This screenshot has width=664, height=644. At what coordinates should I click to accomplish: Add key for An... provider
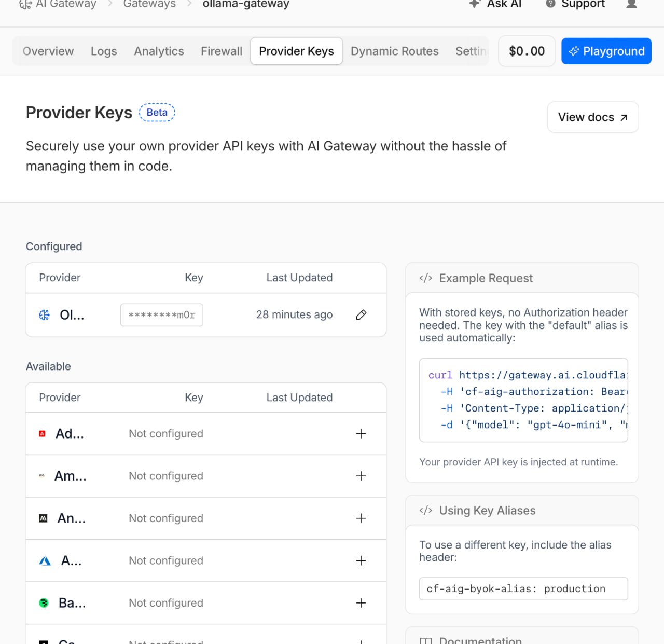point(361,518)
